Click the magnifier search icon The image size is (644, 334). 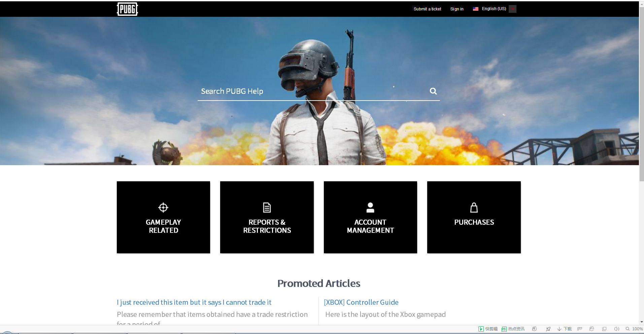(433, 91)
